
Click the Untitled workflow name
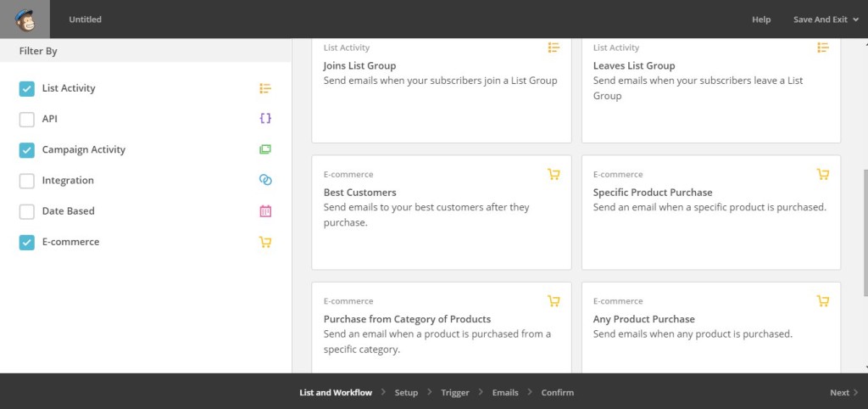point(86,20)
